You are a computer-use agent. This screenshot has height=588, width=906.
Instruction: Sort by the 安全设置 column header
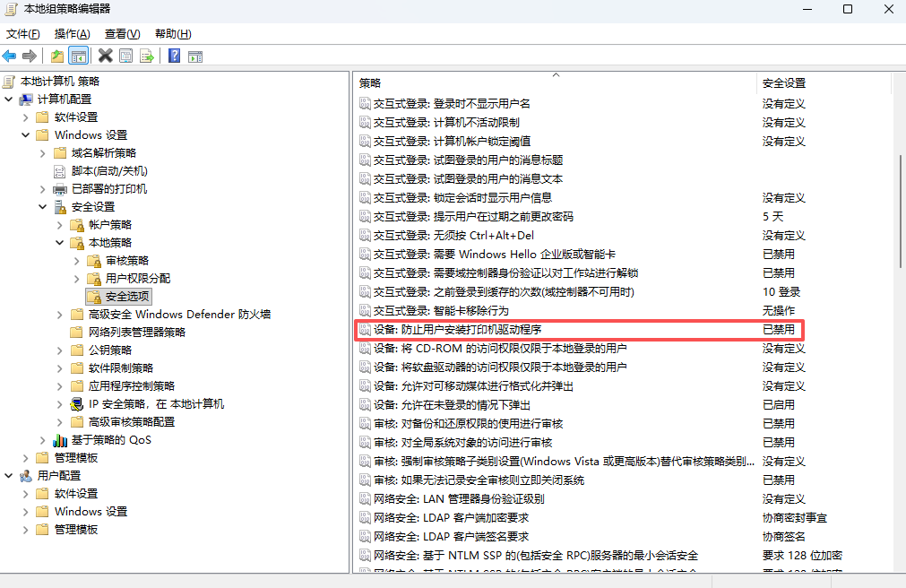point(784,82)
